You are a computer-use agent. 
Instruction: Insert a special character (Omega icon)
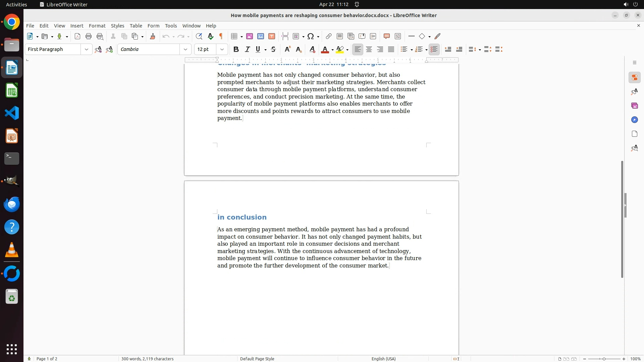tap(311, 37)
